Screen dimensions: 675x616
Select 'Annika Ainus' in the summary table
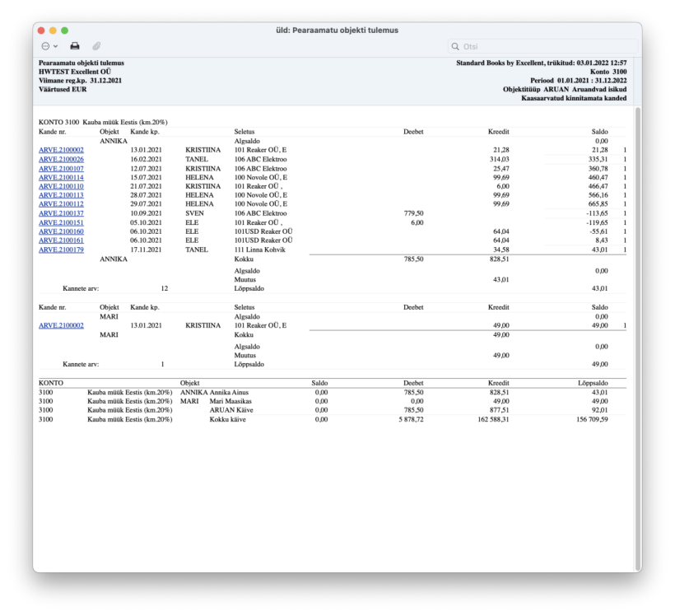tap(229, 393)
